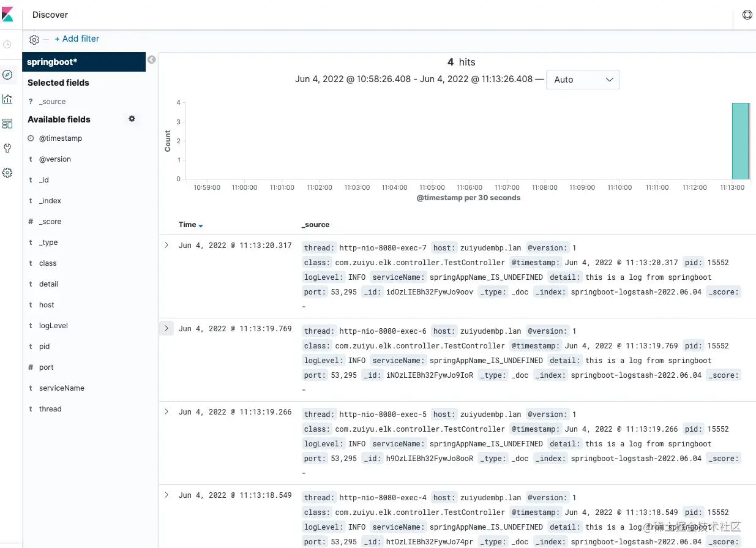Viewport: 756px width, 548px height.
Task: Click http-nio-8080-exec-6 thread value
Action: [x=383, y=331]
